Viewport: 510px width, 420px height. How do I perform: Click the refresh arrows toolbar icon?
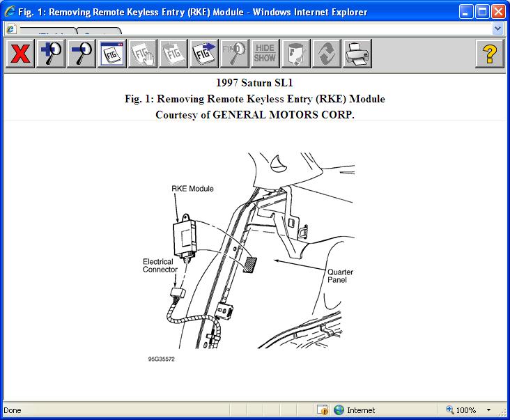[327, 54]
